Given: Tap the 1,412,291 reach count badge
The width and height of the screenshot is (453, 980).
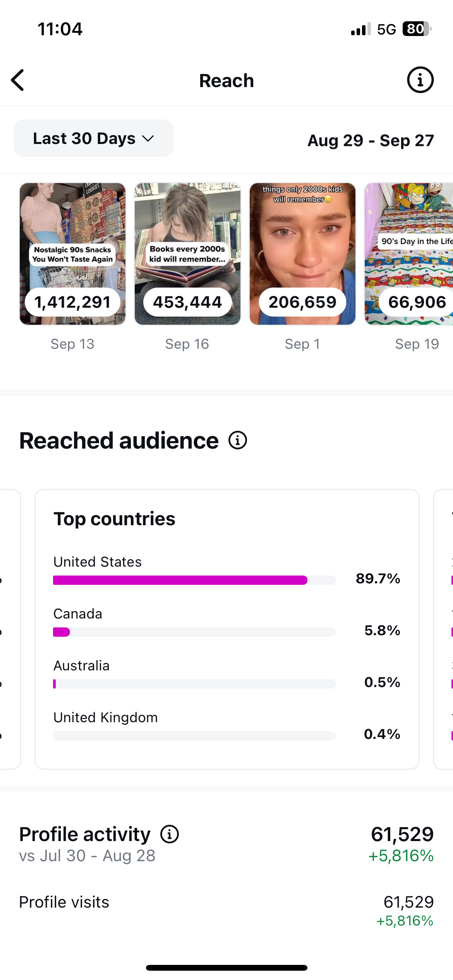Looking at the screenshot, I should click(73, 302).
